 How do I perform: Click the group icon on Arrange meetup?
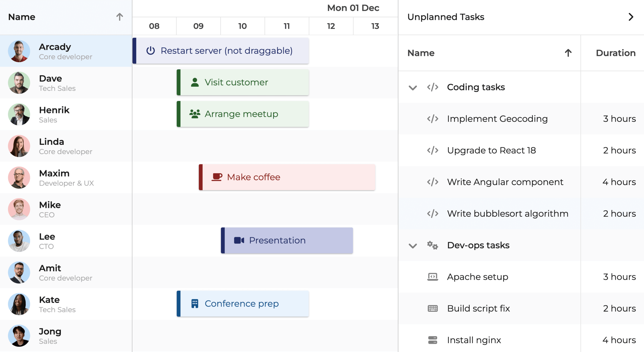click(x=195, y=114)
